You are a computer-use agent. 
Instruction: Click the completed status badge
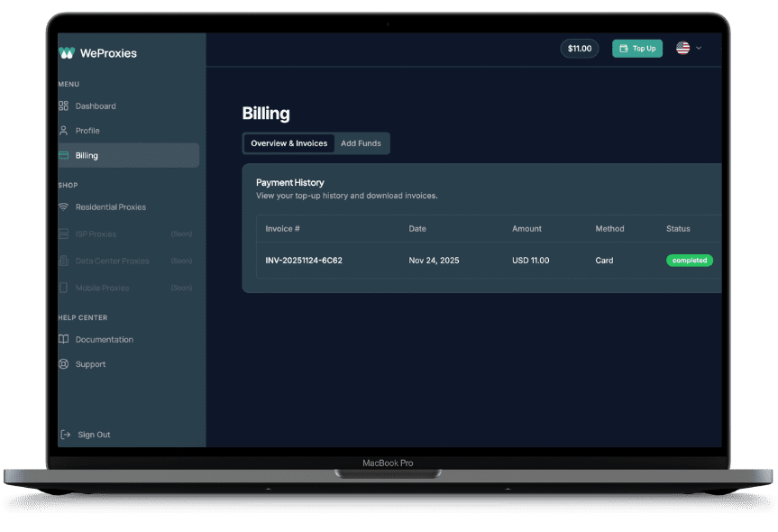(689, 260)
